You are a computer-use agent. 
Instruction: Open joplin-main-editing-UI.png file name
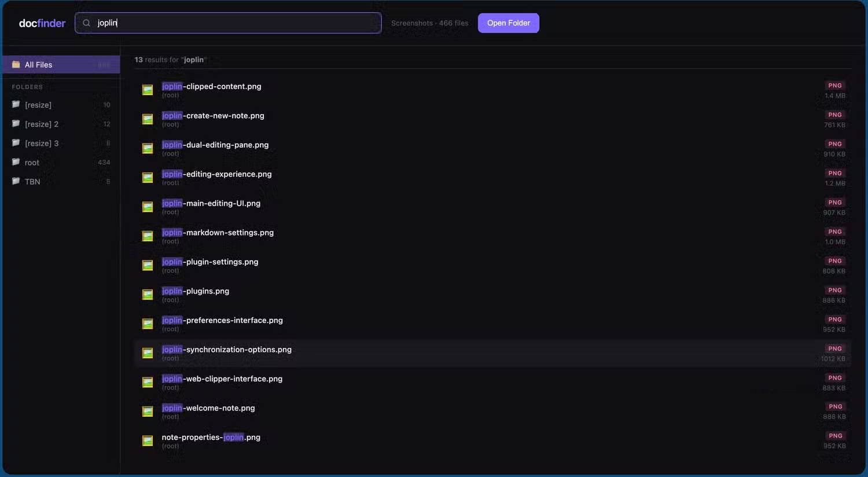211,203
